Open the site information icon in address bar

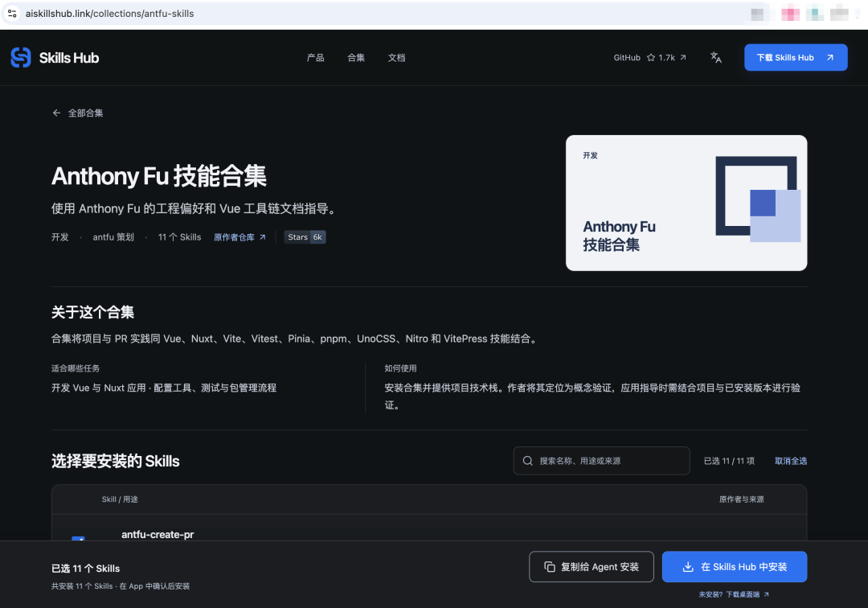pos(12,14)
